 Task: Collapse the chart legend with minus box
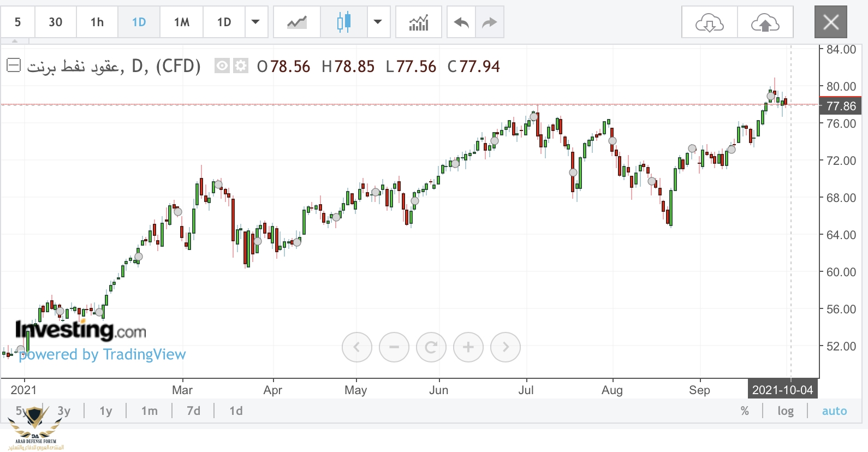coord(14,66)
